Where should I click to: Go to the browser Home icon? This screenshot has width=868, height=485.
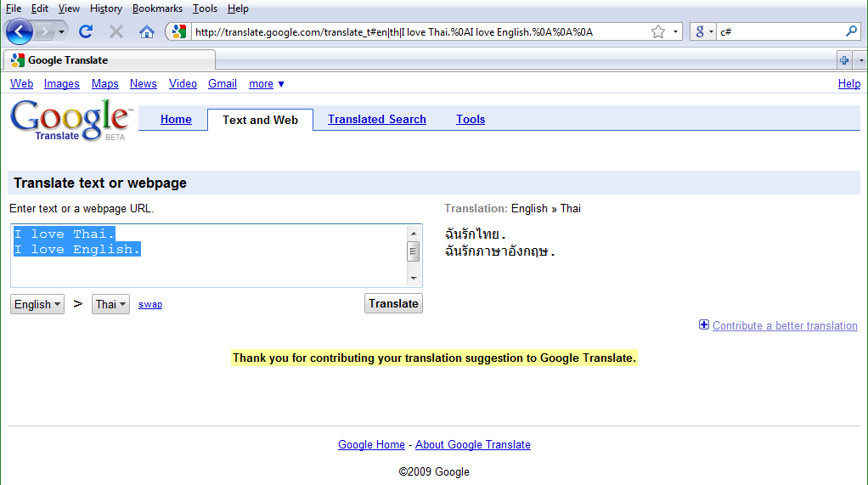147,32
